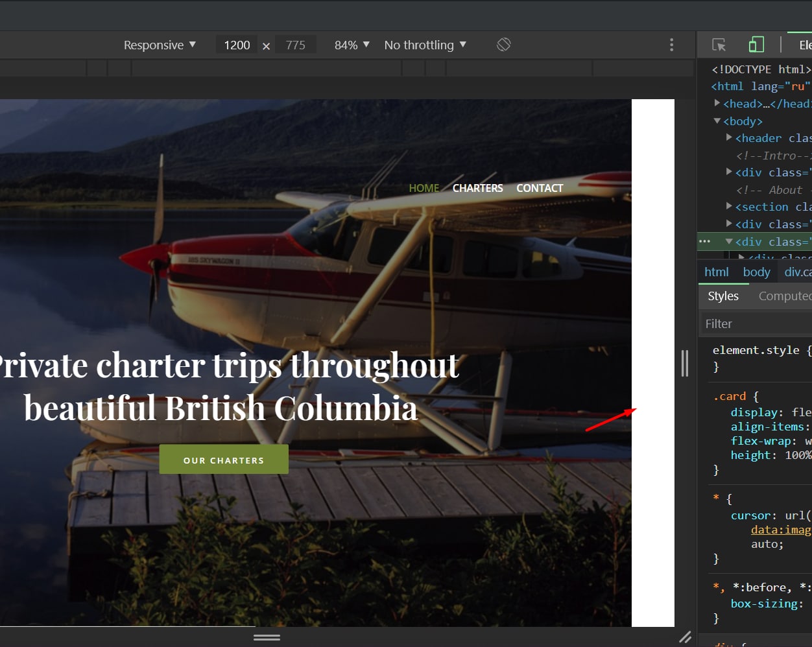The image size is (812, 647).
Task: Toggle the device toolbar icon
Action: click(756, 45)
